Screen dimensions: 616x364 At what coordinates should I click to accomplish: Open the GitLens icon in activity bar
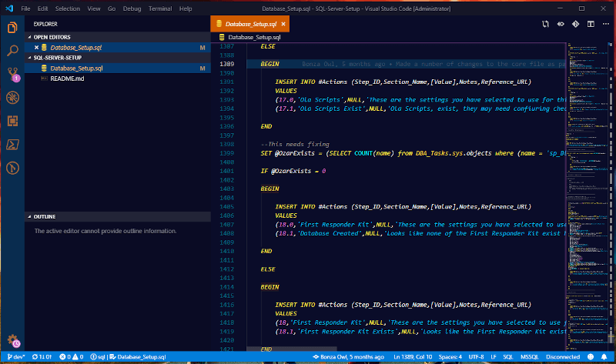click(12, 168)
